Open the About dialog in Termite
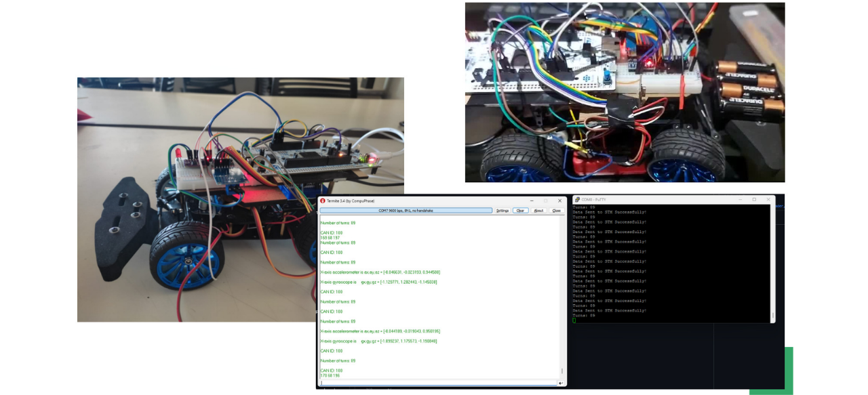Screen dimensions: 868x395 click(538, 211)
